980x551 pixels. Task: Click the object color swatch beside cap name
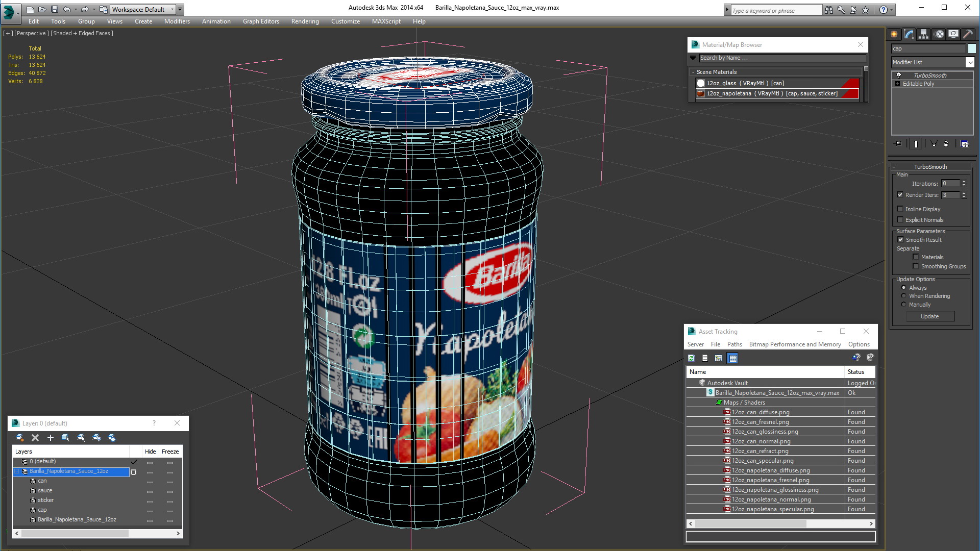(x=971, y=48)
